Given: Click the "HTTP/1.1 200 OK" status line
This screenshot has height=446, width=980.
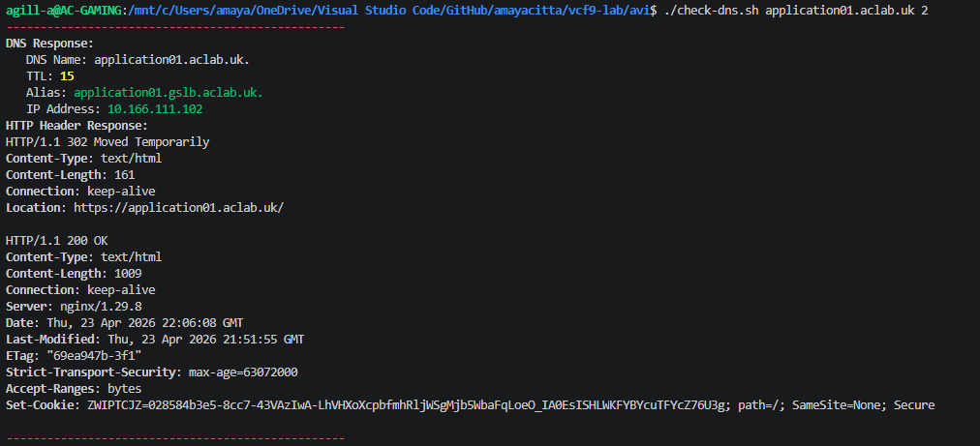Looking at the screenshot, I should pos(57,241).
